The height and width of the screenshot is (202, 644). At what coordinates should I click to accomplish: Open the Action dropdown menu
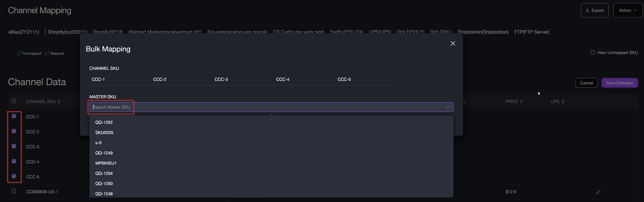pos(627,10)
